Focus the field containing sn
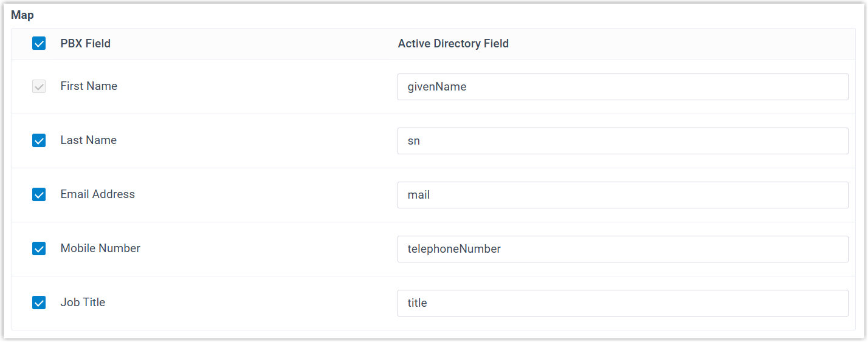Image resolution: width=868 pixels, height=342 pixels. tap(622, 141)
